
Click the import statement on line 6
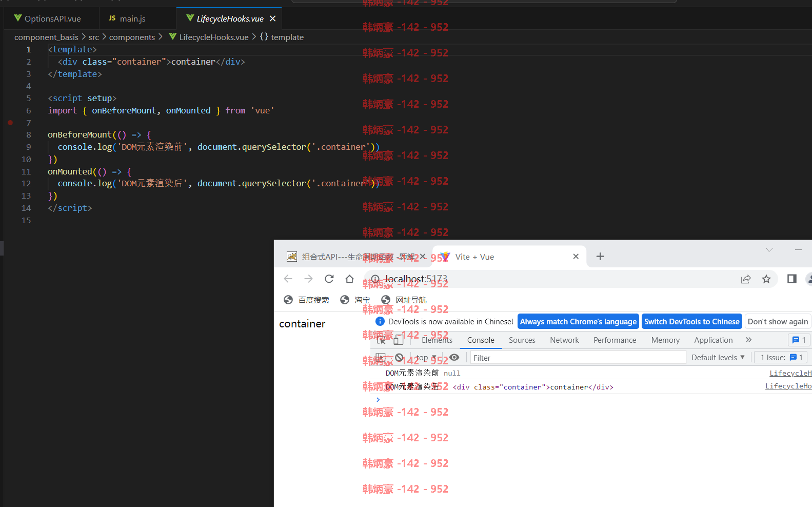point(161,110)
